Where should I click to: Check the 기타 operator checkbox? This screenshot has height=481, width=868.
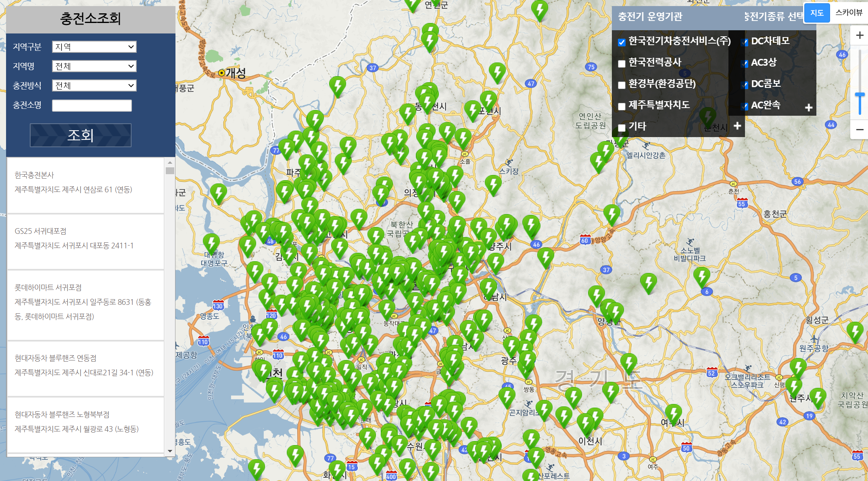click(x=622, y=128)
